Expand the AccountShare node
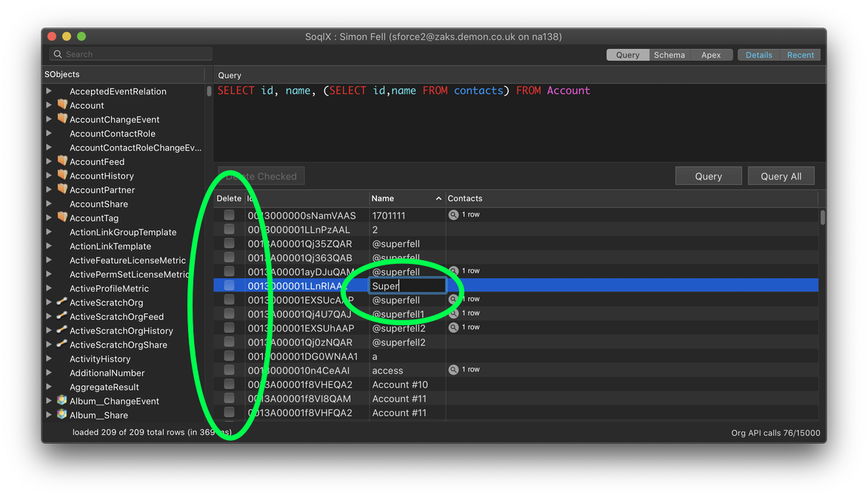The height and width of the screenshot is (498, 868). (50, 203)
